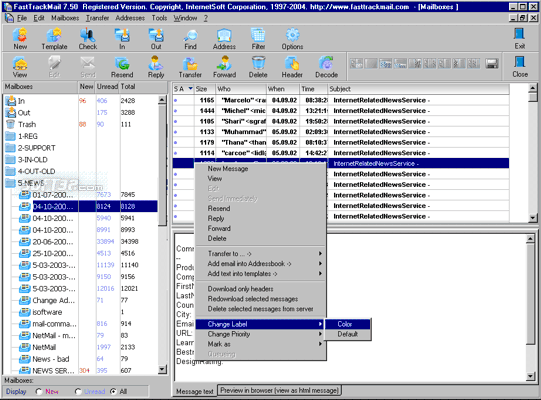The width and height of the screenshot is (541, 400).
Task: Choose Default in the label submenu
Action: point(348,334)
